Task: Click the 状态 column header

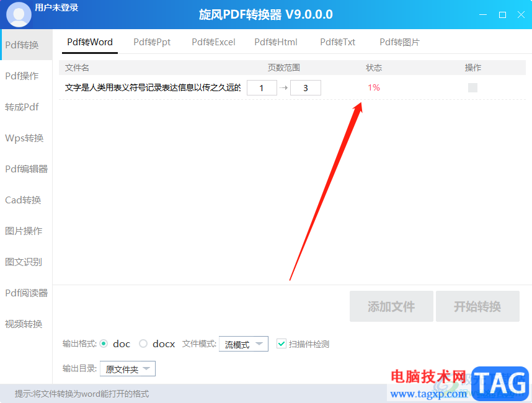Action: tap(374, 68)
